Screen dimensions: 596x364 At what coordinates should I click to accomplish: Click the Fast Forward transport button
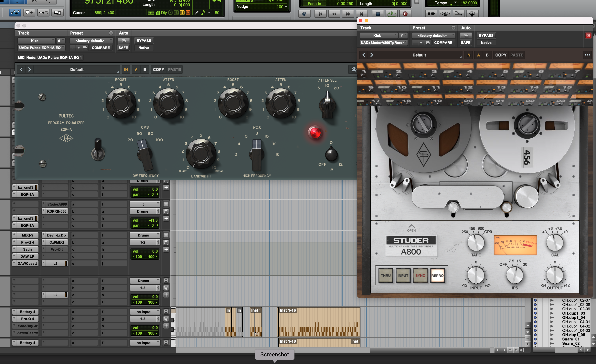[x=348, y=14]
